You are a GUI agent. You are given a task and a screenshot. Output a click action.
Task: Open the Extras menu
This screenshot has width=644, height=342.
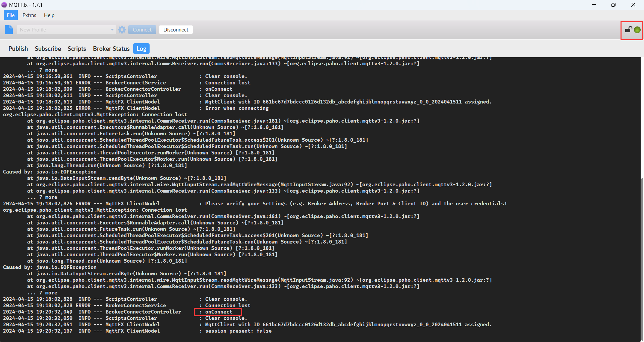29,15
